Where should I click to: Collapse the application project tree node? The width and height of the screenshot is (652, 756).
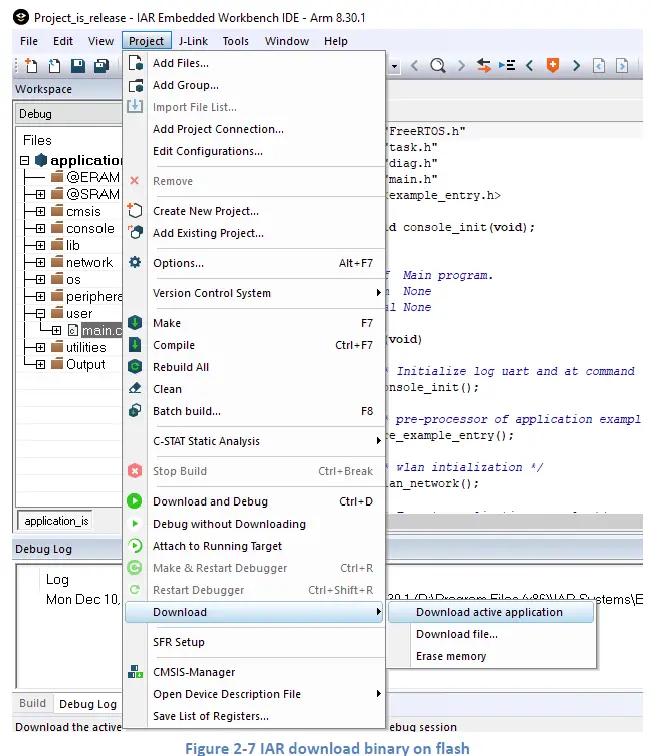[25, 160]
